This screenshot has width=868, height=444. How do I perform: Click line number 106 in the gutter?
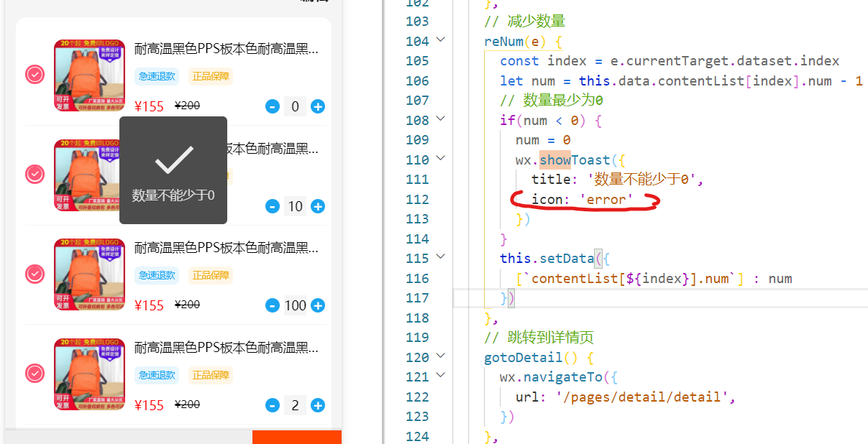click(417, 80)
